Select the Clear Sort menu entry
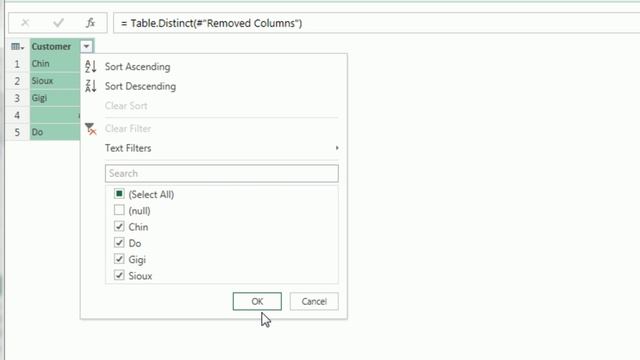The image size is (640, 360). (x=126, y=106)
